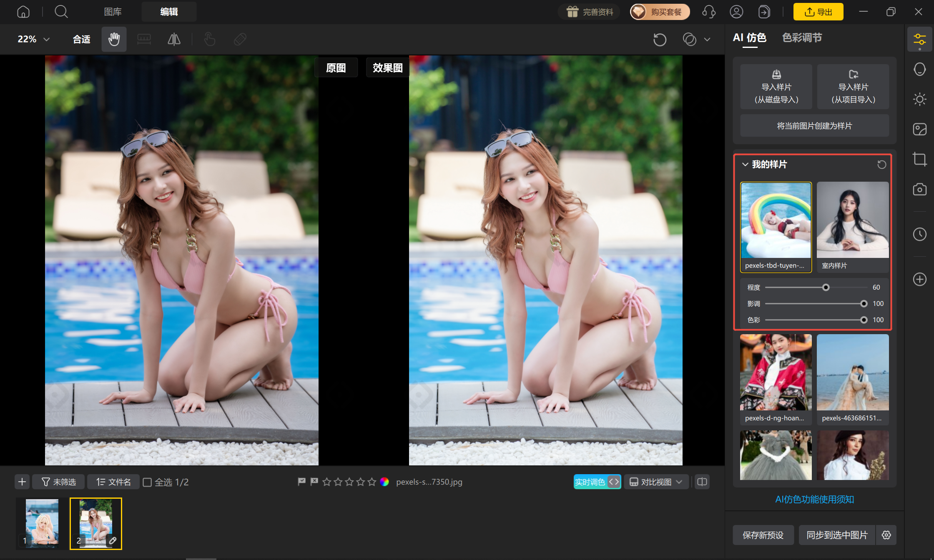Open the search magnifier icon
Image resolution: width=934 pixels, height=560 pixels.
pyautogui.click(x=61, y=12)
